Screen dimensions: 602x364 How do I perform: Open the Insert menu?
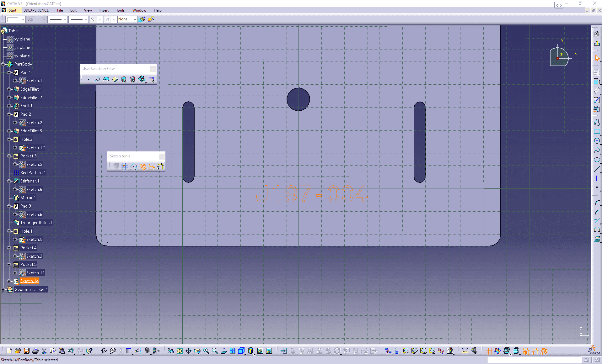[x=104, y=10]
